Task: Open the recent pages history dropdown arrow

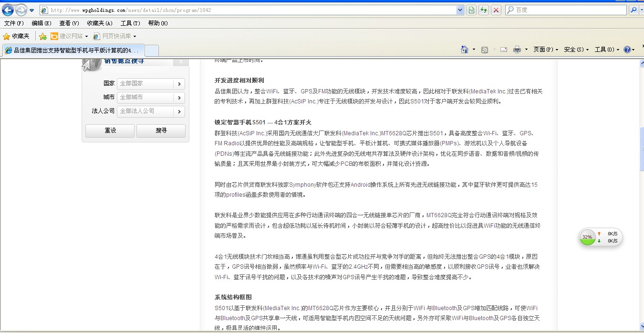Action: [x=32, y=10]
